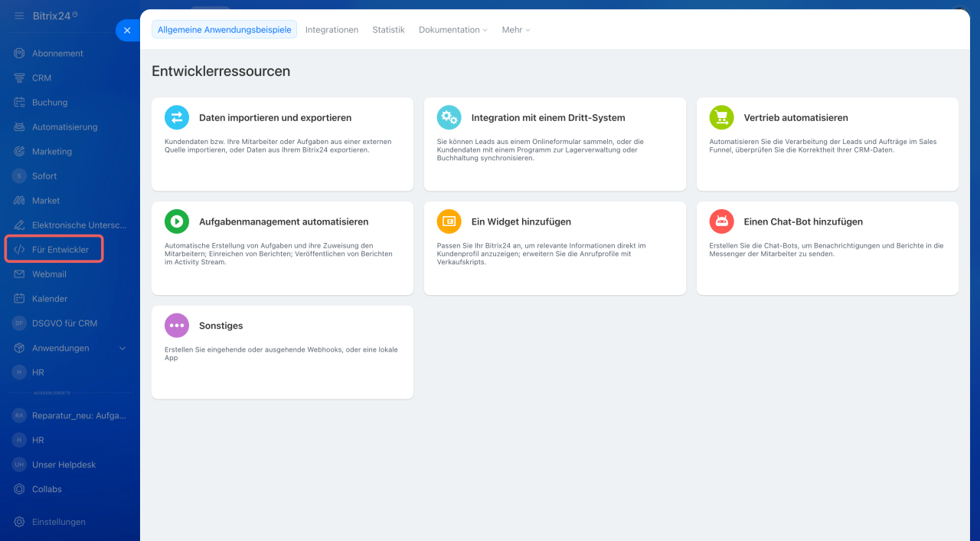Click the Buchung calendar icon

[19, 103]
